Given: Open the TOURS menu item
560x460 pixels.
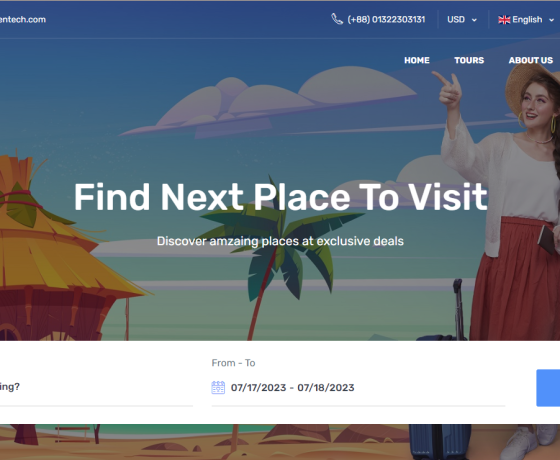Looking at the screenshot, I should tap(469, 60).
